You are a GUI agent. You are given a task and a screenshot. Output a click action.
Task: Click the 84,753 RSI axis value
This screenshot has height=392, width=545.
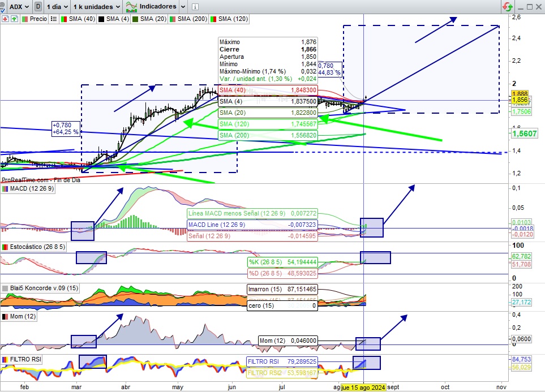(521, 359)
